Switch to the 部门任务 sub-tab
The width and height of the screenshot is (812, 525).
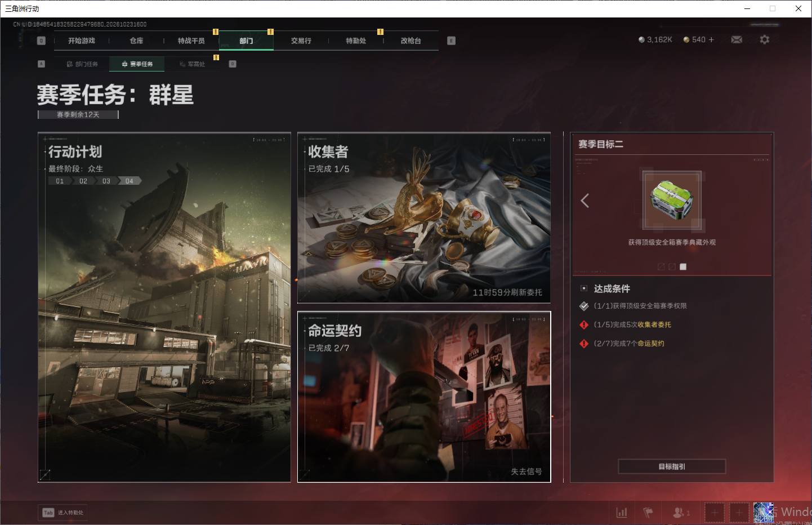(82, 64)
